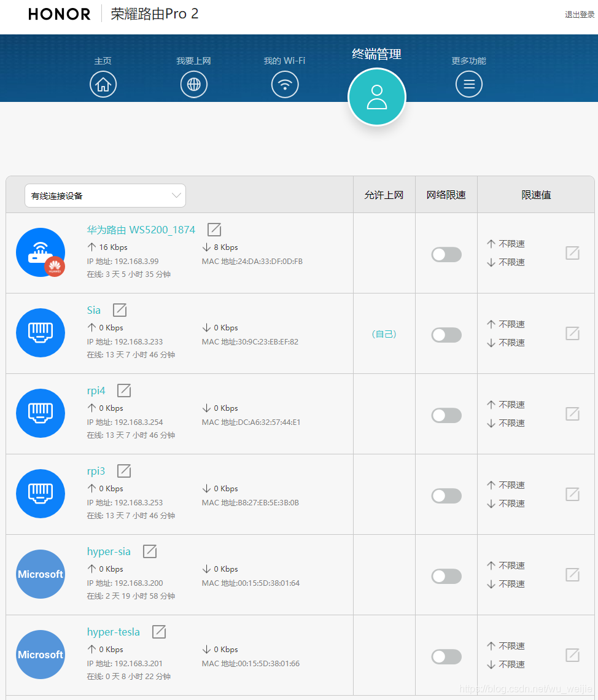Edit the hyper-sia device name
Viewport: 598px width, 700px height.
[150, 551]
